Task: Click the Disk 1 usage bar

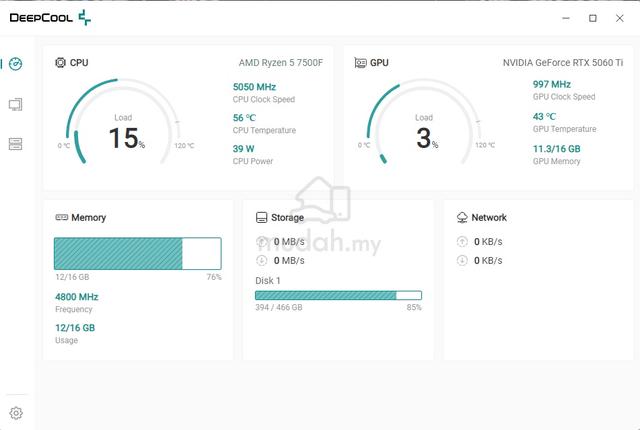Action: pyautogui.click(x=338, y=295)
